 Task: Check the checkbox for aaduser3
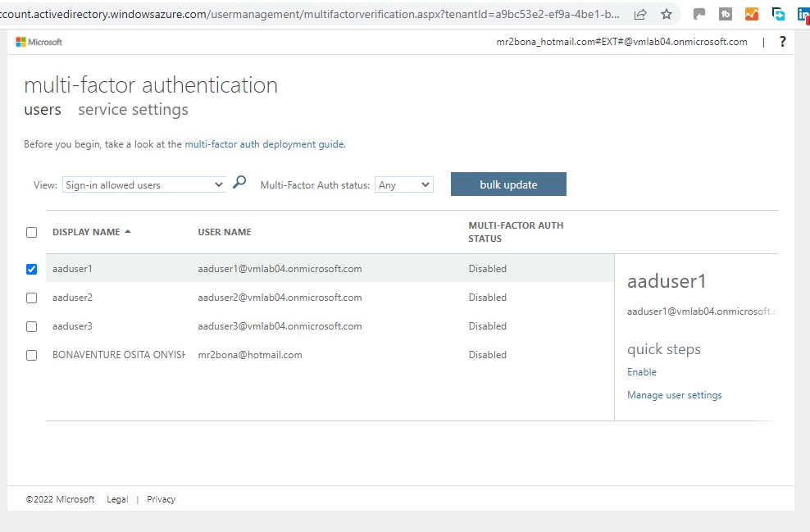click(x=31, y=326)
